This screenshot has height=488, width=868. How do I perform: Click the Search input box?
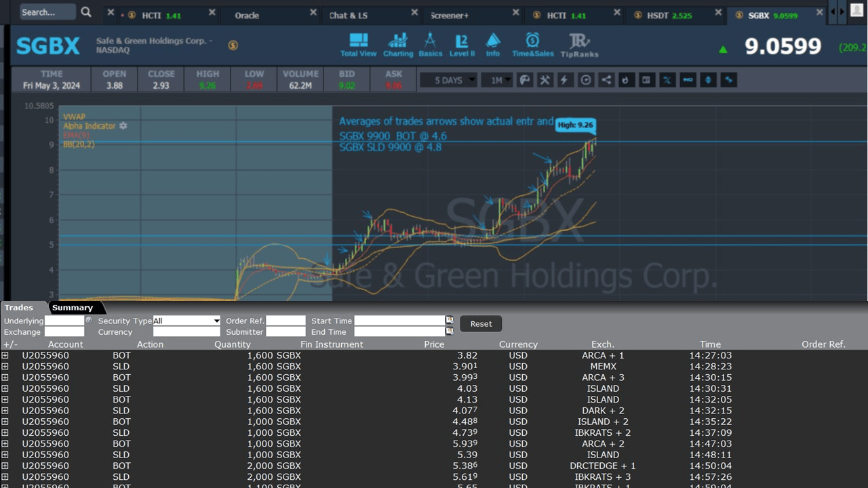pos(47,12)
